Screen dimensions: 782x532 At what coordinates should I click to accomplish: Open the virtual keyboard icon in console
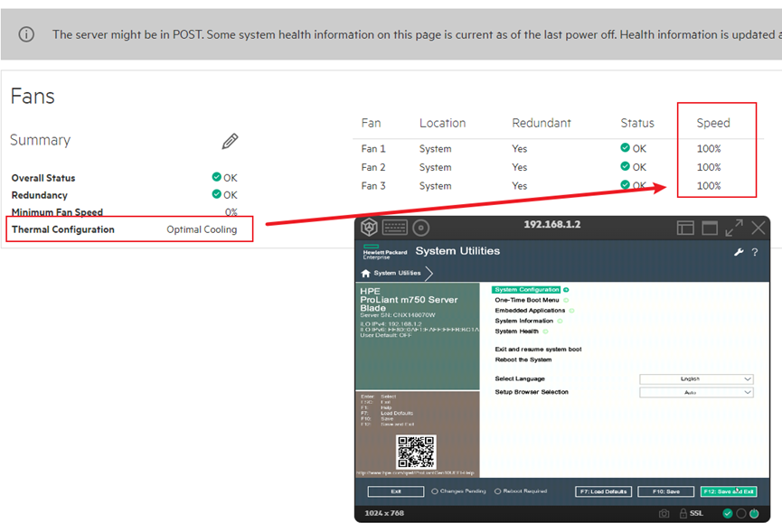(395, 228)
